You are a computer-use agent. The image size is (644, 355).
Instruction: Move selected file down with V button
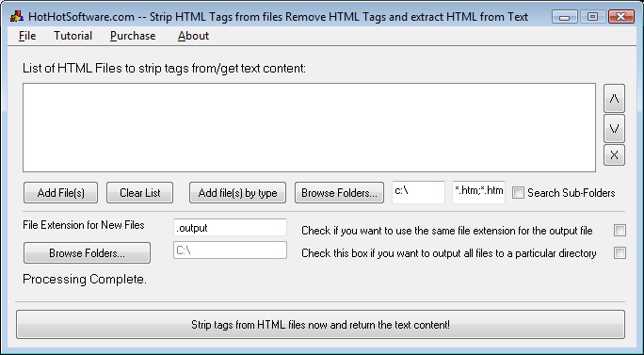point(614,129)
